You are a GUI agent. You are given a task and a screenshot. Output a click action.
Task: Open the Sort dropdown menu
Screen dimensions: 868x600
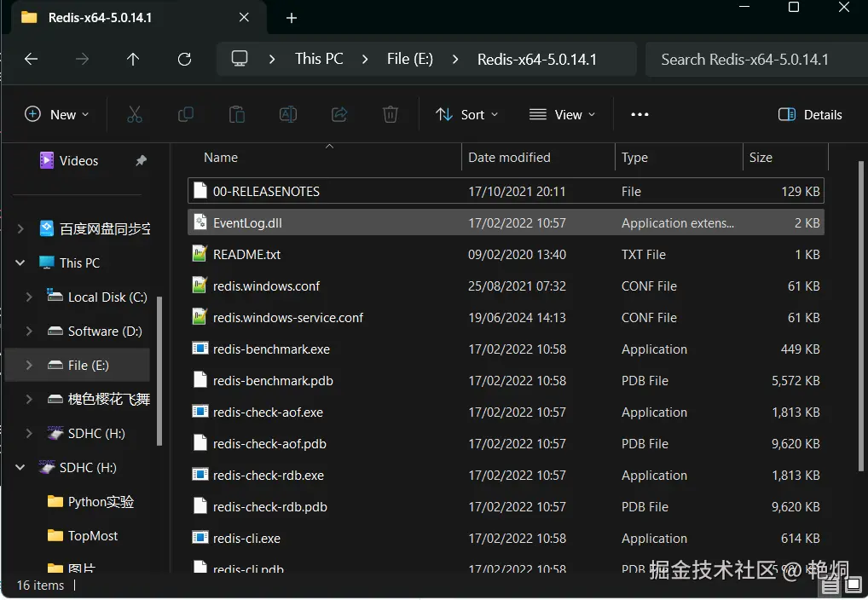pyautogui.click(x=466, y=114)
